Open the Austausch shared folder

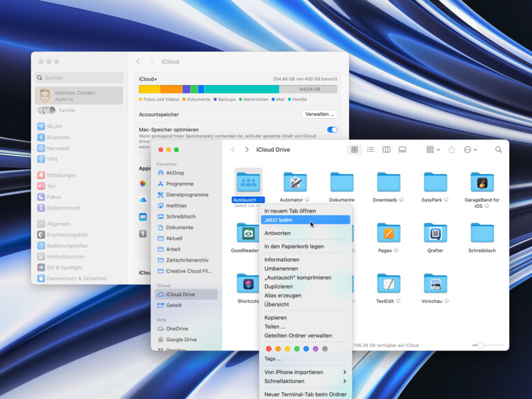point(248,182)
